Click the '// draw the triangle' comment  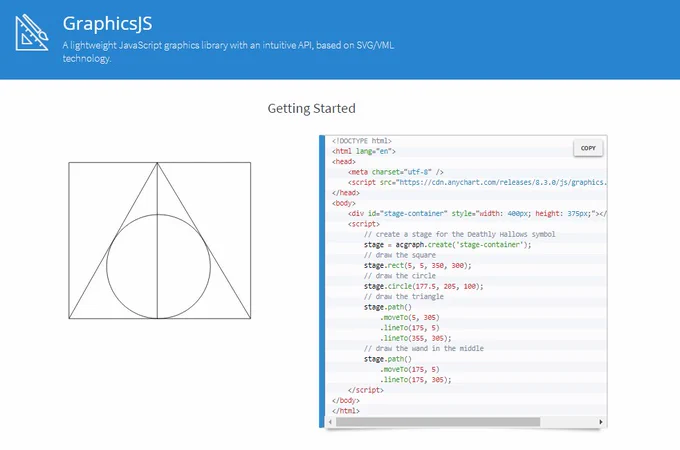pyautogui.click(x=404, y=297)
